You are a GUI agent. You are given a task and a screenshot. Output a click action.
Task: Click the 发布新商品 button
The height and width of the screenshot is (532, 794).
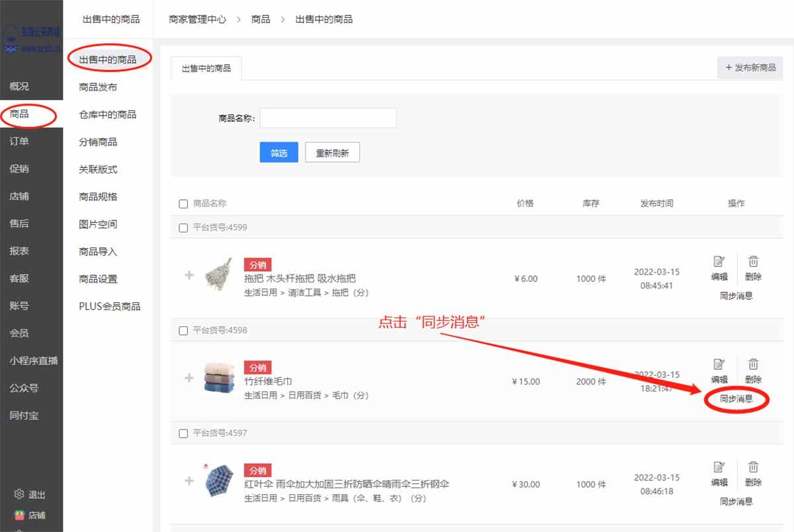(750, 67)
